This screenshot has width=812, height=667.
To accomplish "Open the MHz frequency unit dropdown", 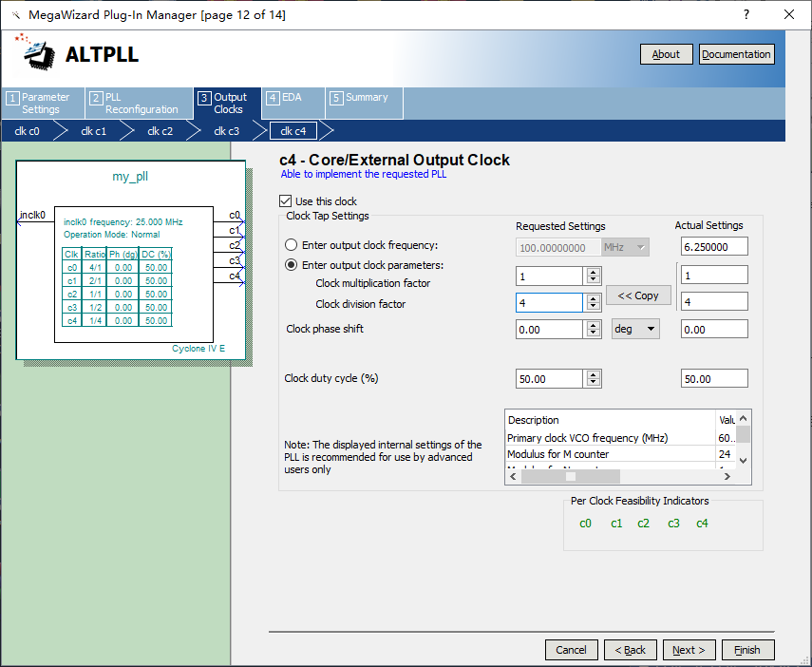I will [625, 247].
